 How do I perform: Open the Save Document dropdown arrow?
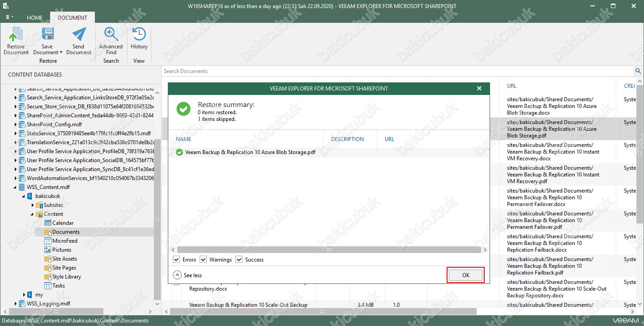point(61,52)
